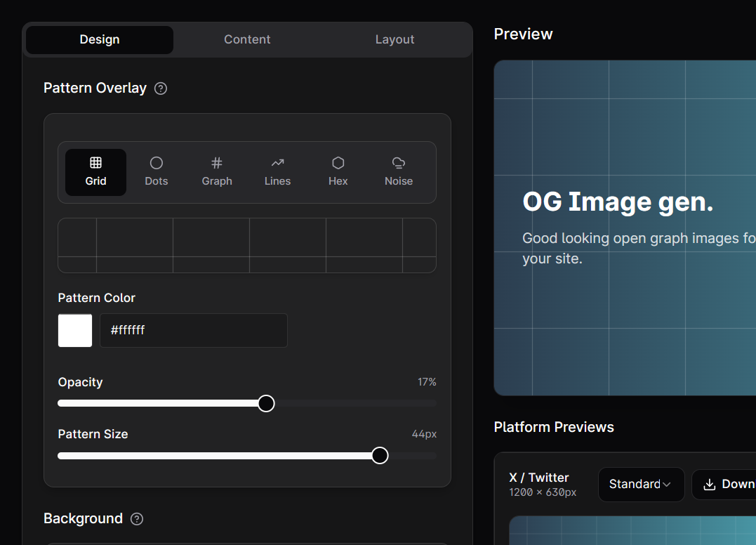Select the Lines pattern option
This screenshot has height=545, width=756.
pos(278,172)
